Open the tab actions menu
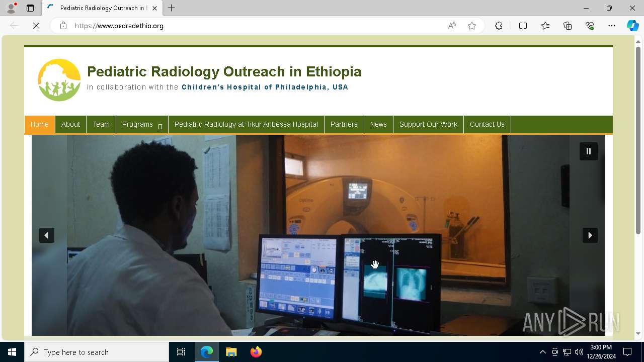The image size is (644, 362). 30,8
